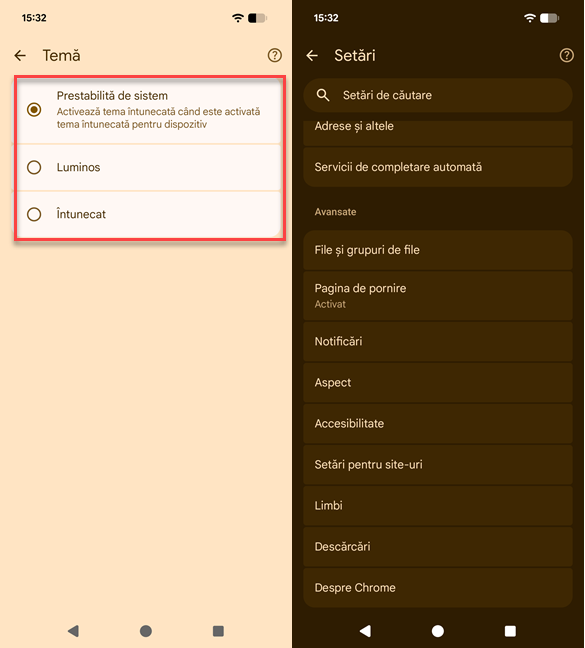Tap the Temă screen title
585x648 pixels.
[x=62, y=55]
